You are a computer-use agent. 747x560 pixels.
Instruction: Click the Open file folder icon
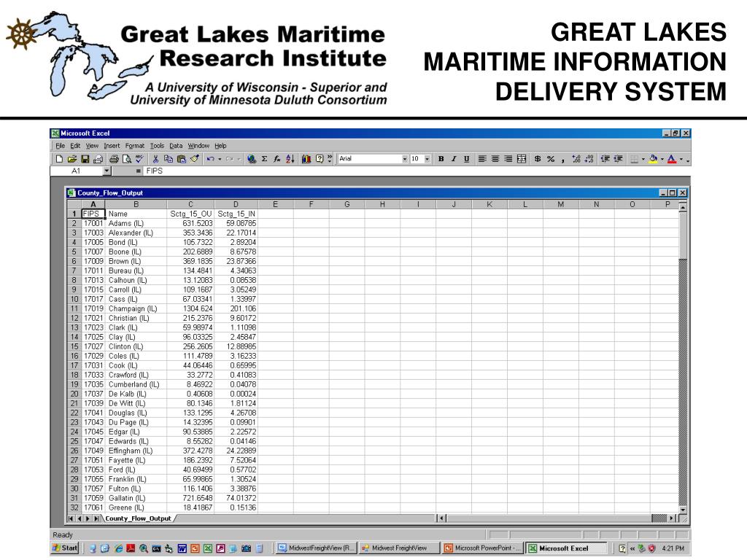[72, 159]
